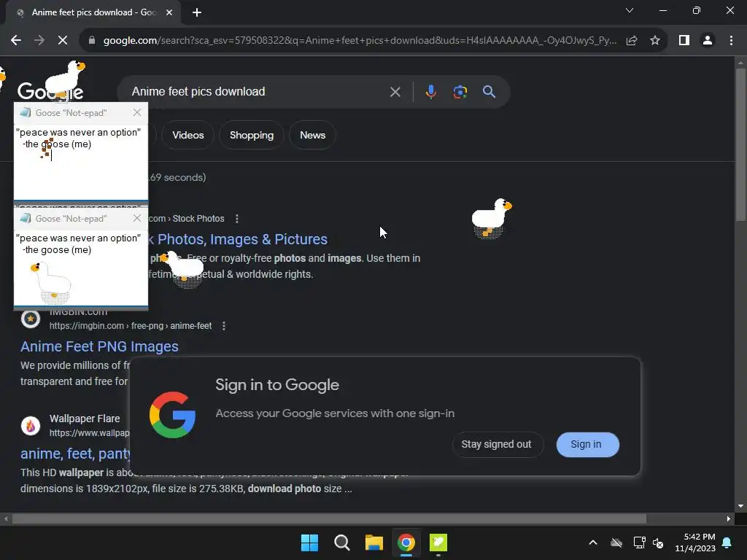Start a voice search with microphone
This screenshot has height=560, width=747.
[430, 91]
